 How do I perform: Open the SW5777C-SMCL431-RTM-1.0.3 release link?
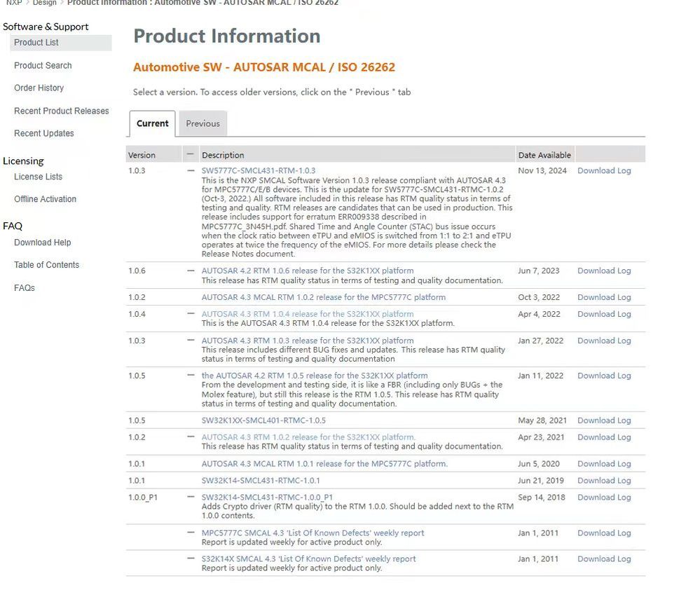tap(259, 170)
